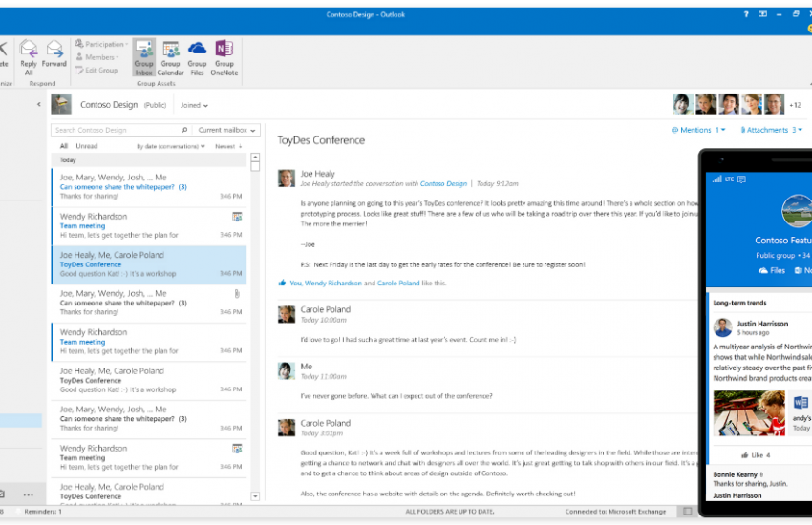Open the Joined membership dropdown
Viewport: 812px width, 525px height.
point(194,105)
